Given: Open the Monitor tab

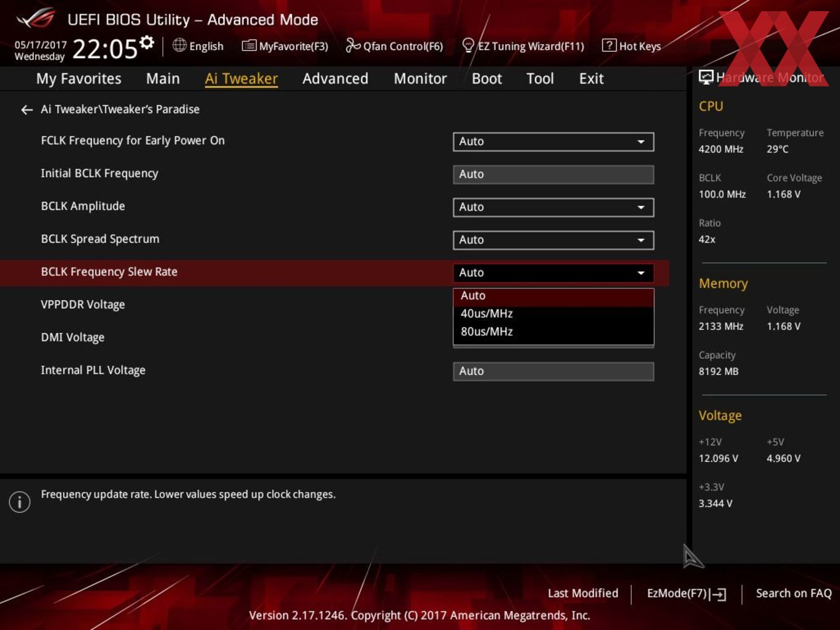Looking at the screenshot, I should coord(420,78).
